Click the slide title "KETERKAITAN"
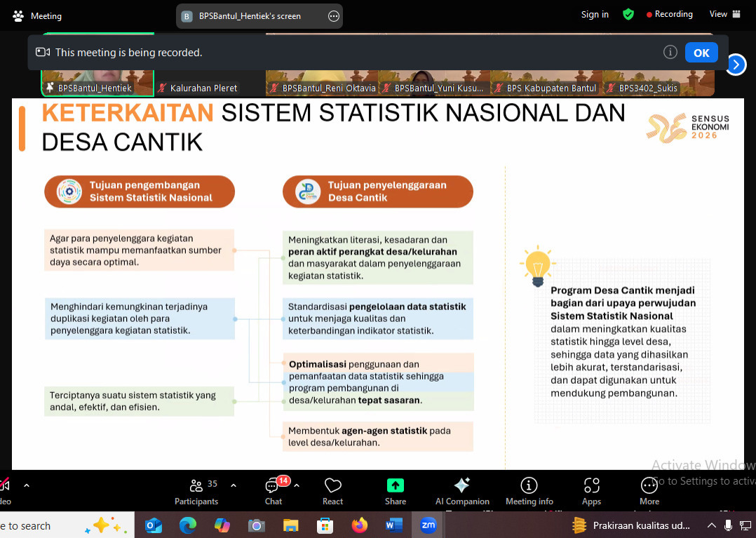The height and width of the screenshot is (538, 756). [128, 113]
